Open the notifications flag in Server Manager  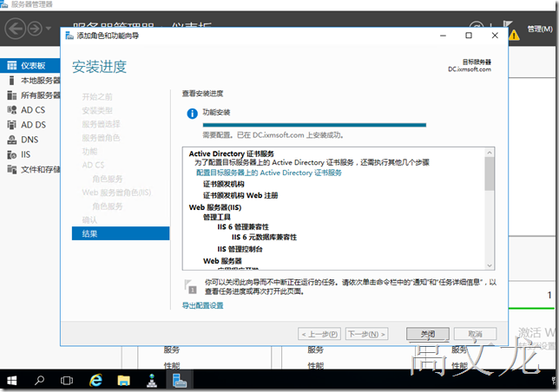[x=507, y=24]
